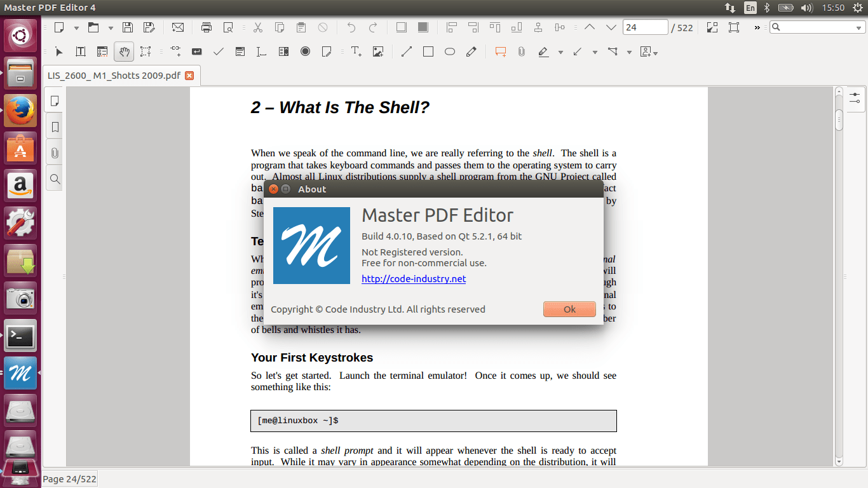This screenshot has height=488, width=868.
Task: Toggle full screen view mode
Action: (712, 27)
